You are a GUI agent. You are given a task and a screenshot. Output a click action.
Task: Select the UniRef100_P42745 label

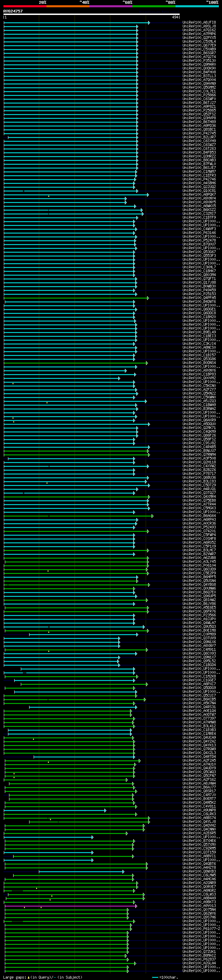pos(199,133)
